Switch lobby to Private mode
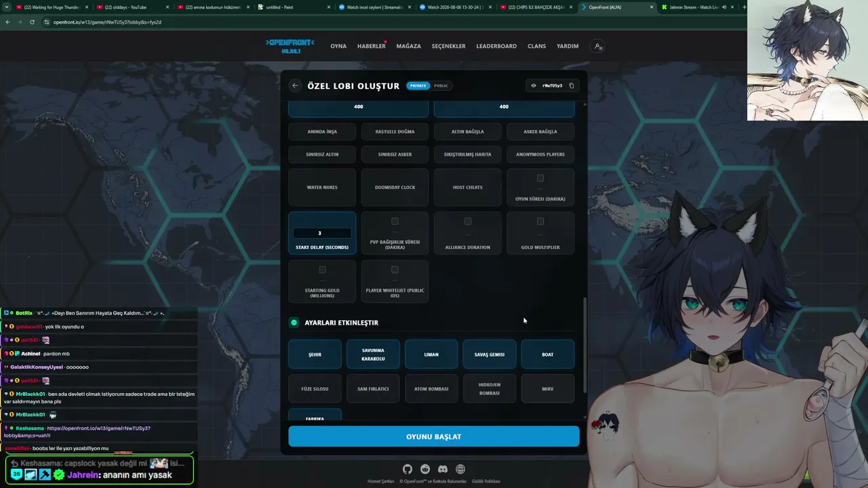The image size is (868, 488). [418, 85]
